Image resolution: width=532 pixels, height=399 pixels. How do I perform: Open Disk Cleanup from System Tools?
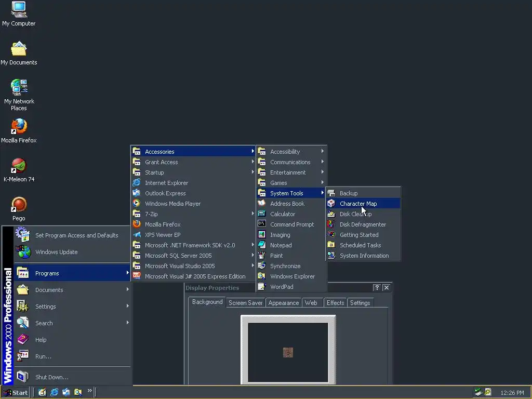pos(363,214)
